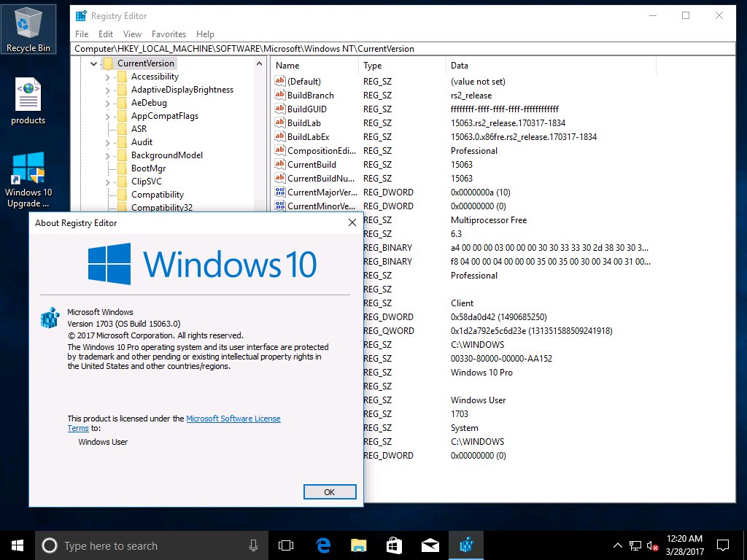Open the Help menu

point(205,34)
